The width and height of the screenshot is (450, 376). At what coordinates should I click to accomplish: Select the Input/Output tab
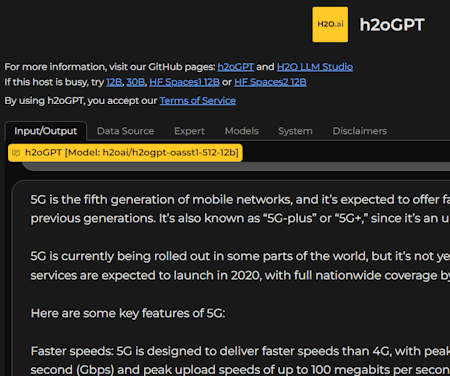[x=46, y=131]
